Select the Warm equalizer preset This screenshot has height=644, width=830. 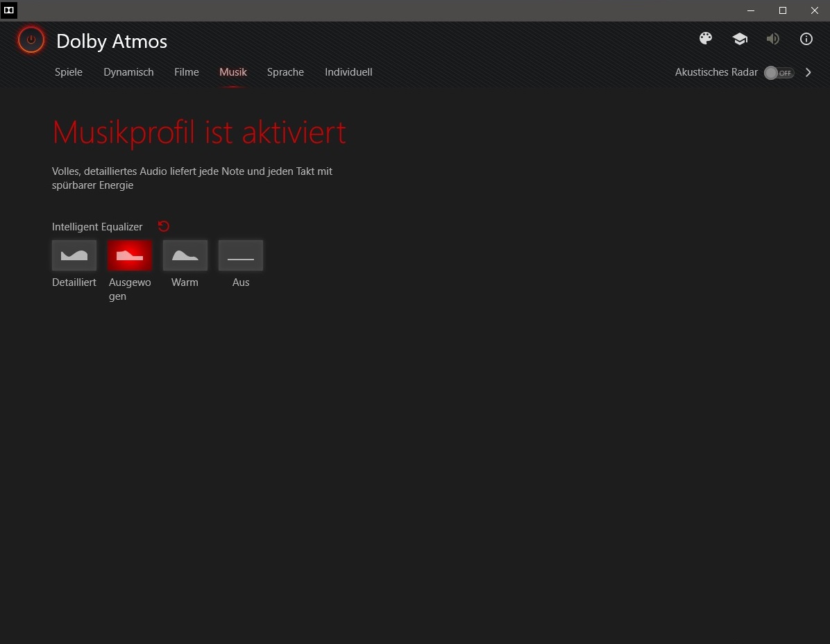185,255
